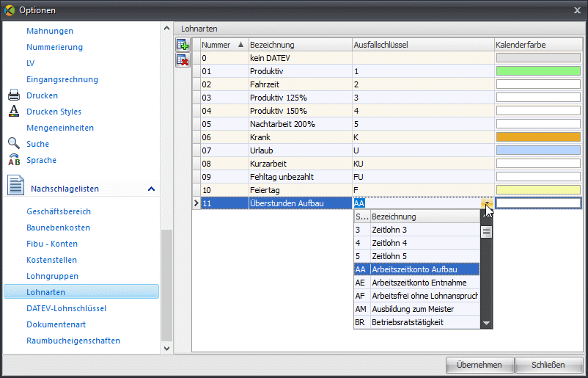Viewport: 588px width, 378px height.
Task: Select LV in the sidebar
Action: pyautogui.click(x=30, y=63)
